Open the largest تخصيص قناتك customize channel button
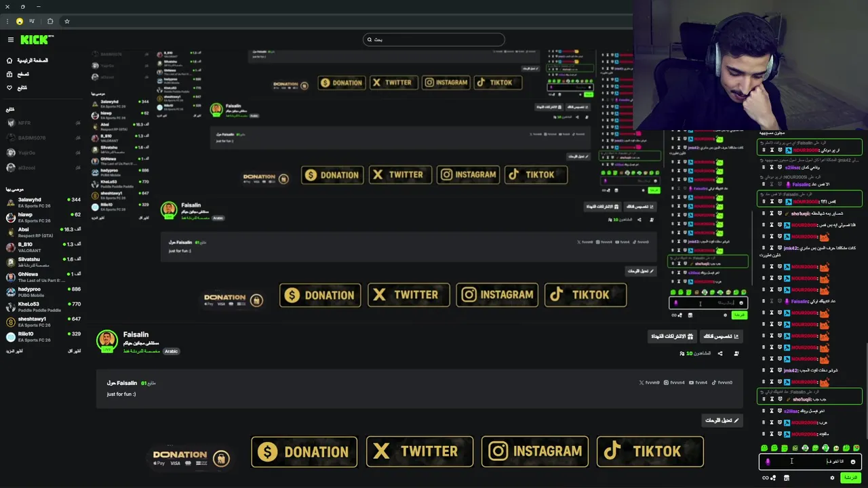The image size is (868, 488). [x=721, y=336]
